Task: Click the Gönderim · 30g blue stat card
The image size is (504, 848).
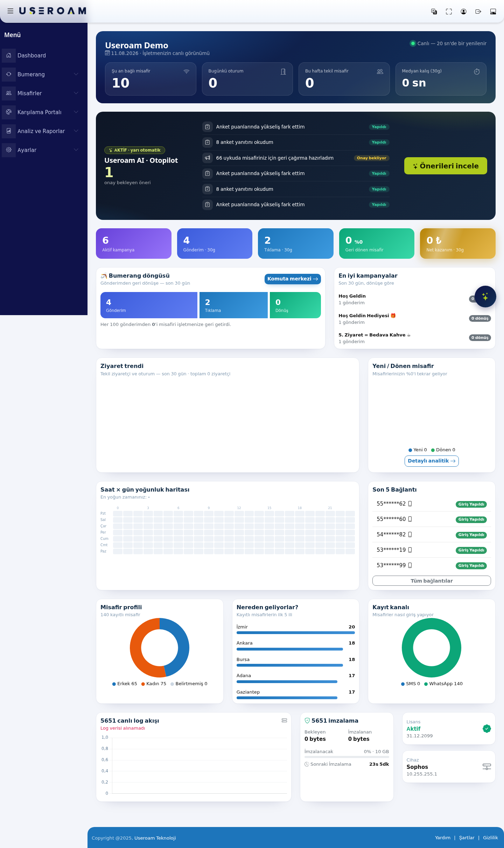Action: pyautogui.click(x=215, y=244)
